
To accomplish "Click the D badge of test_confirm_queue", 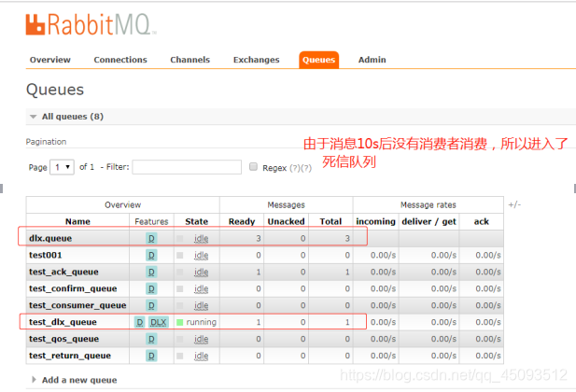I will click(x=151, y=288).
